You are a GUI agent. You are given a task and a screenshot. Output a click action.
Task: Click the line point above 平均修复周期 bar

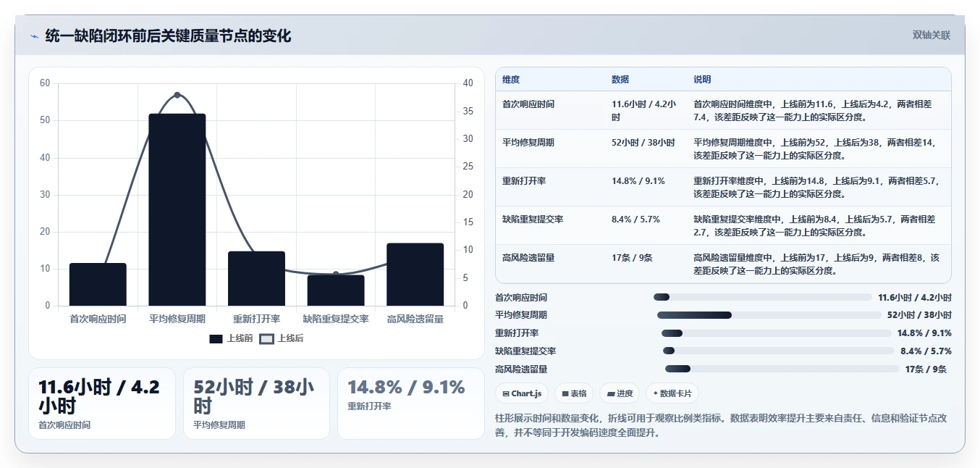[177, 95]
